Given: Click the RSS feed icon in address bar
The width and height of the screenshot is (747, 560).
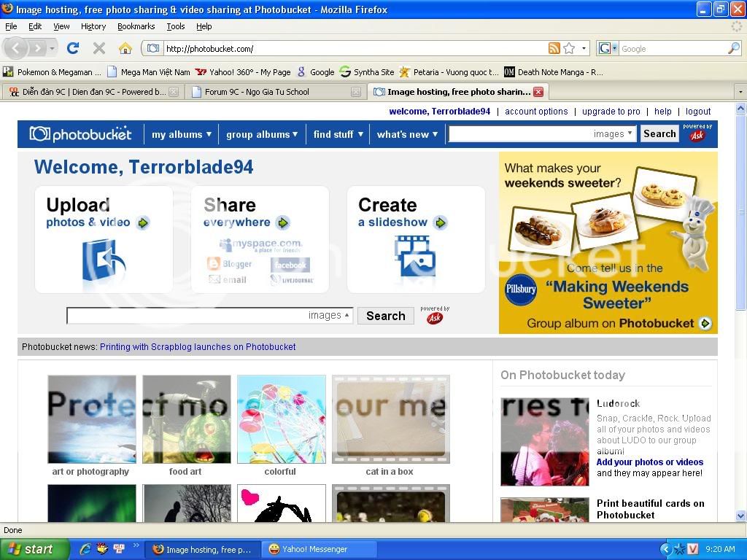Looking at the screenshot, I should [554, 48].
